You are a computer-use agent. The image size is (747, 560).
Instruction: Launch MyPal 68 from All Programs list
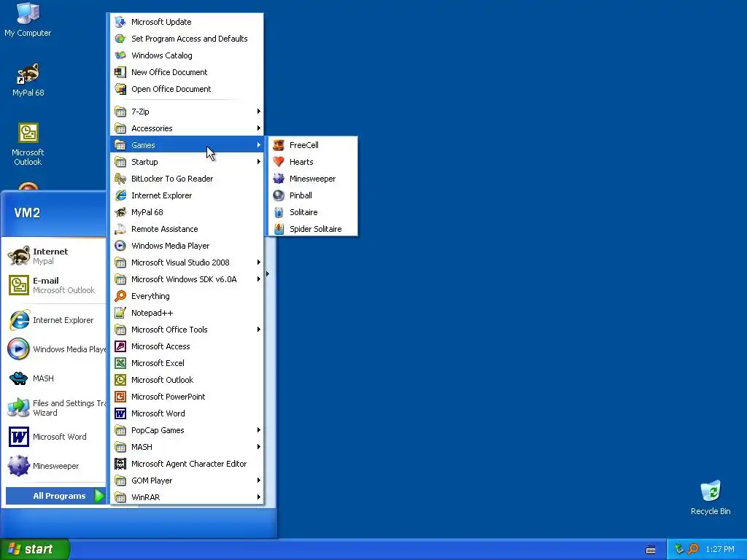pyautogui.click(x=187, y=212)
